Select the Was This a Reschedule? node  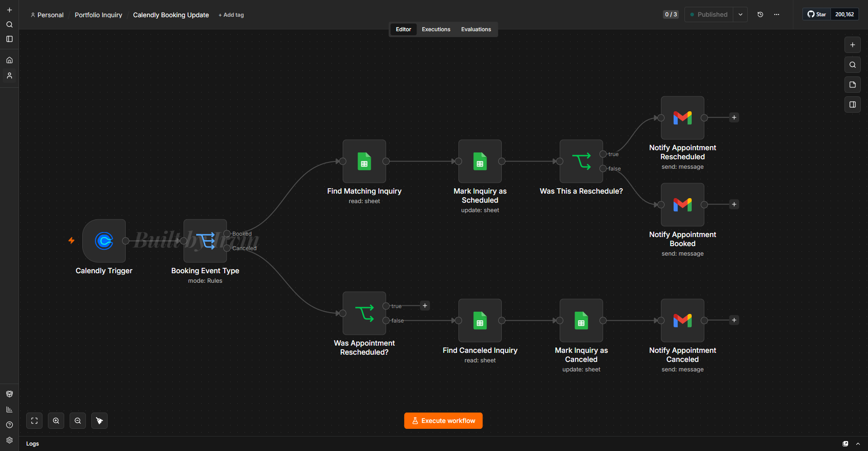(x=581, y=161)
